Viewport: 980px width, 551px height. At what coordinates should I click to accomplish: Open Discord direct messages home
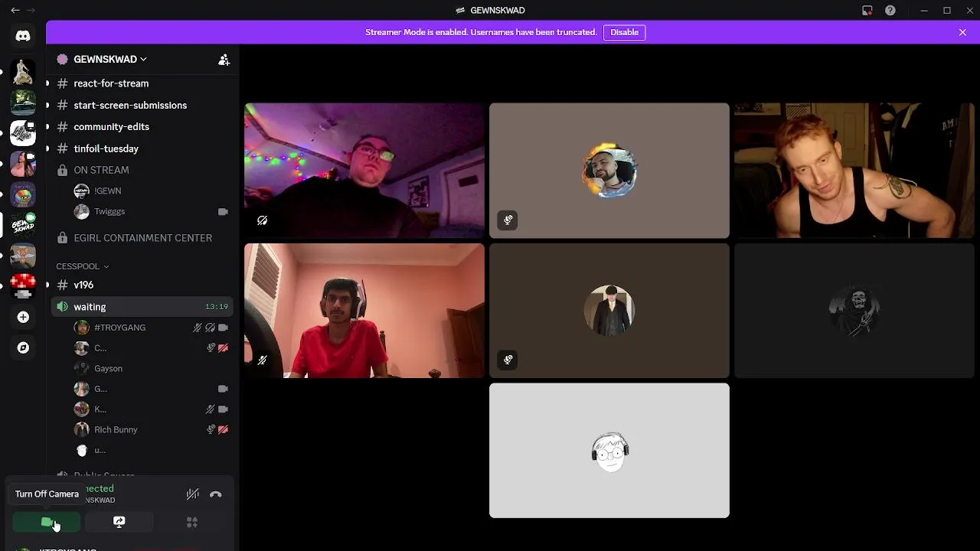(x=23, y=36)
